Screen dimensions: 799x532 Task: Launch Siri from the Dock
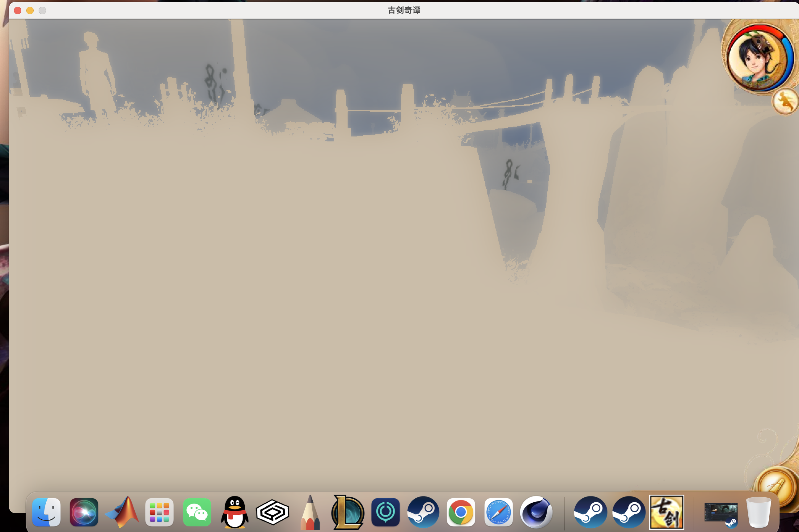tap(84, 512)
